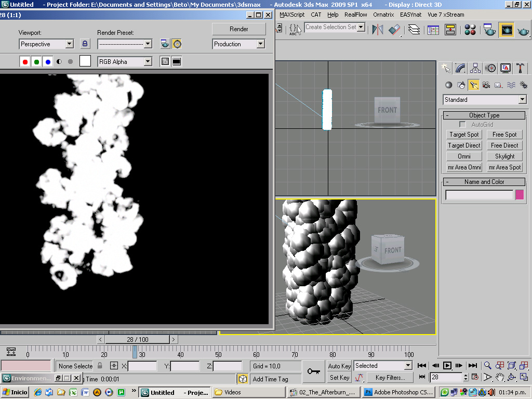Select the Geometry category icon
The image size is (532, 399).
click(x=448, y=85)
